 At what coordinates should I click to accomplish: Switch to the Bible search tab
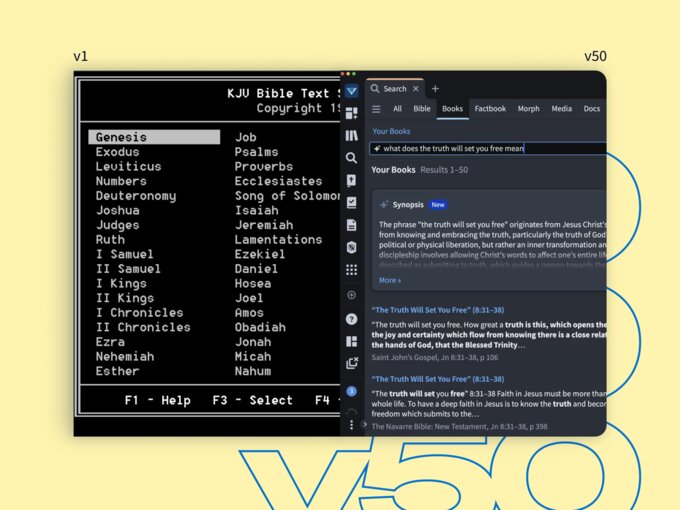(422, 109)
